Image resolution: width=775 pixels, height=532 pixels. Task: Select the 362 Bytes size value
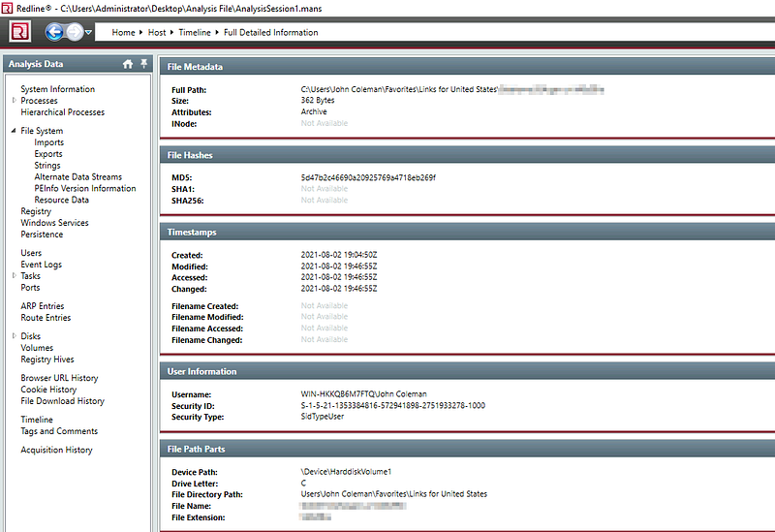318,101
